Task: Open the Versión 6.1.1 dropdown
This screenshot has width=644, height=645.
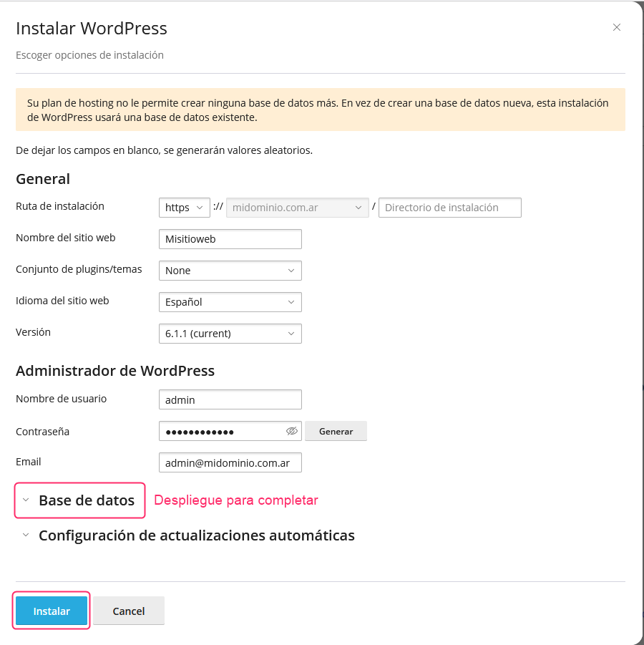Action: [x=230, y=334]
